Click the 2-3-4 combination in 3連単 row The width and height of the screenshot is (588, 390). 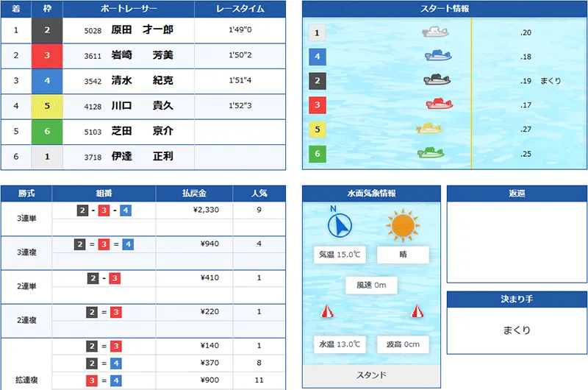[104, 210]
